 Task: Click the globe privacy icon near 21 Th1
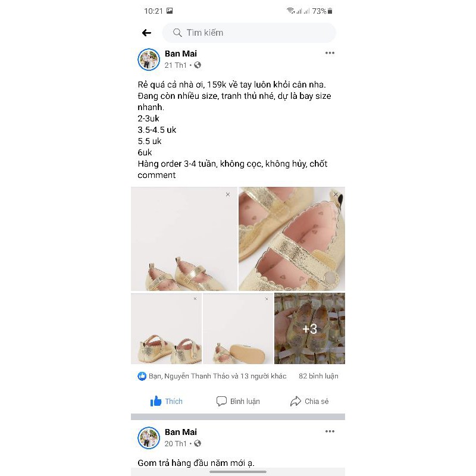tap(198, 65)
